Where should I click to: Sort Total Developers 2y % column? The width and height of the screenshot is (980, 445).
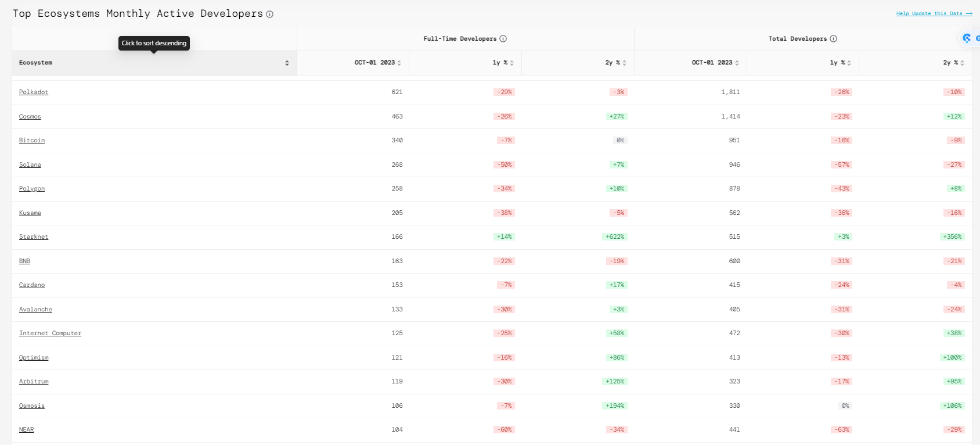pyautogui.click(x=962, y=63)
